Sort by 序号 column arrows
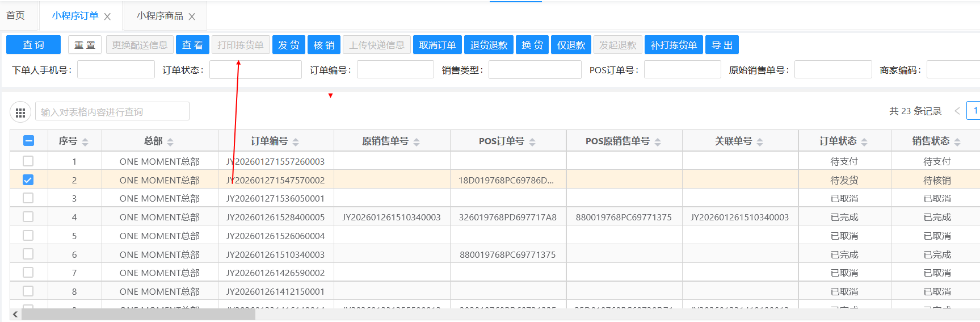Screen dimensions: 980x322 (85, 141)
